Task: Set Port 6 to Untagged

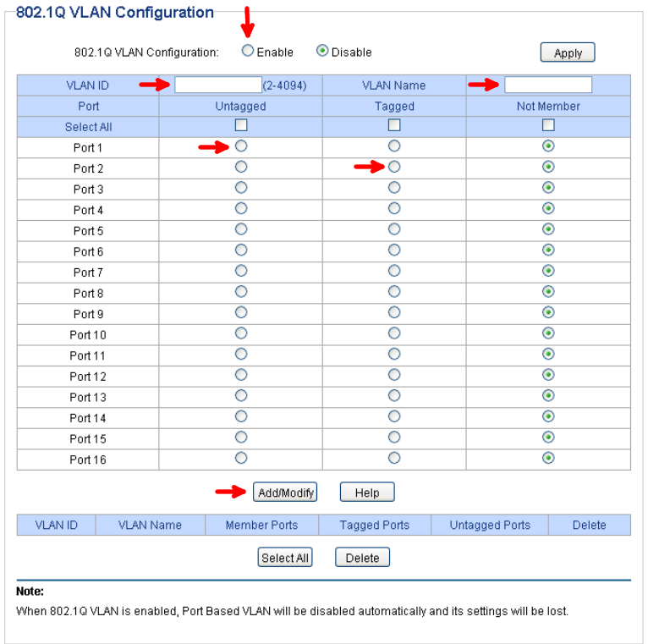Action: [241, 250]
